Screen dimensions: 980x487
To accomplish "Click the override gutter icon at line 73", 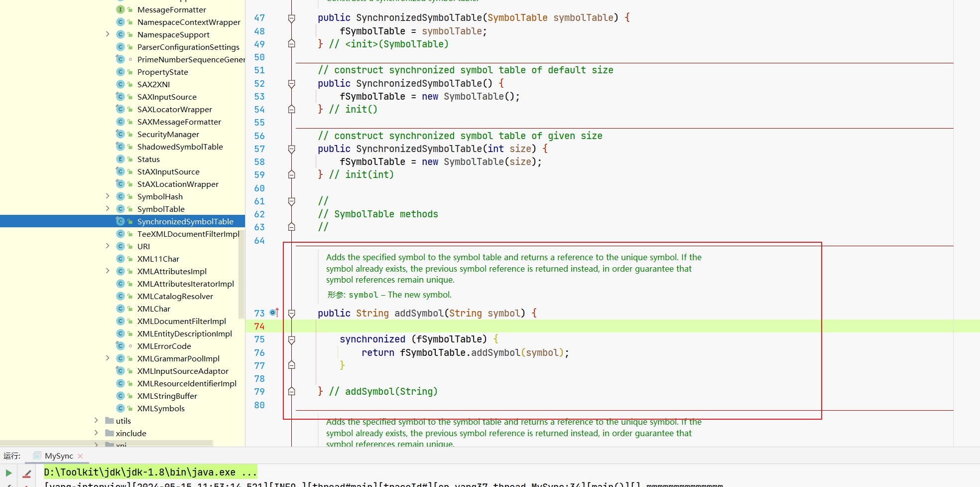I will (x=274, y=313).
